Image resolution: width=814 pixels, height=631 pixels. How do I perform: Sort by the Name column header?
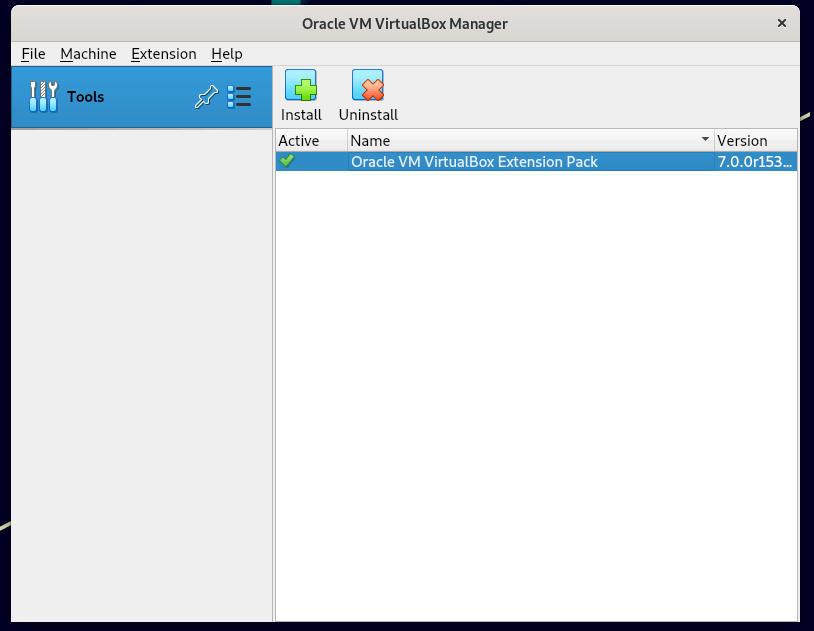pos(531,140)
